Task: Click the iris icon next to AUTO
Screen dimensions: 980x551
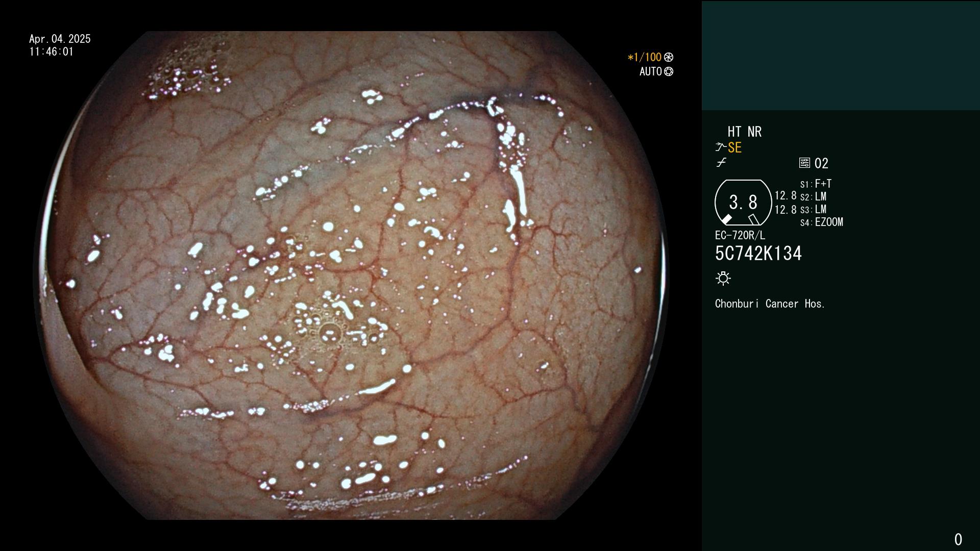Action: (669, 71)
